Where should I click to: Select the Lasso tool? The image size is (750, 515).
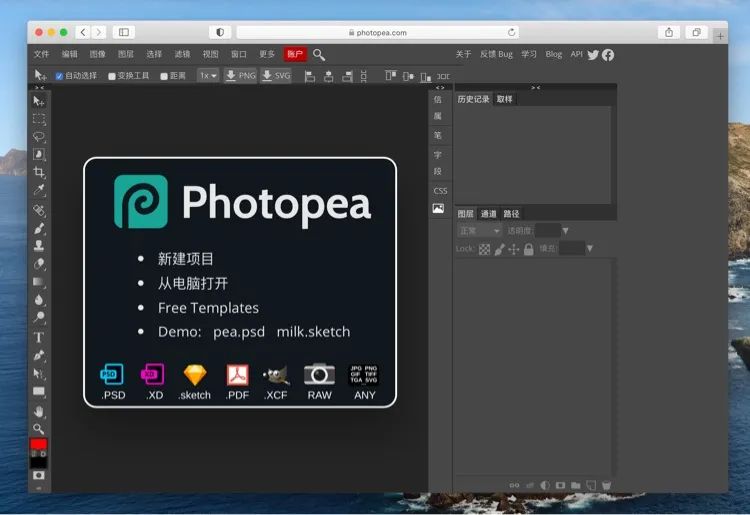39,137
